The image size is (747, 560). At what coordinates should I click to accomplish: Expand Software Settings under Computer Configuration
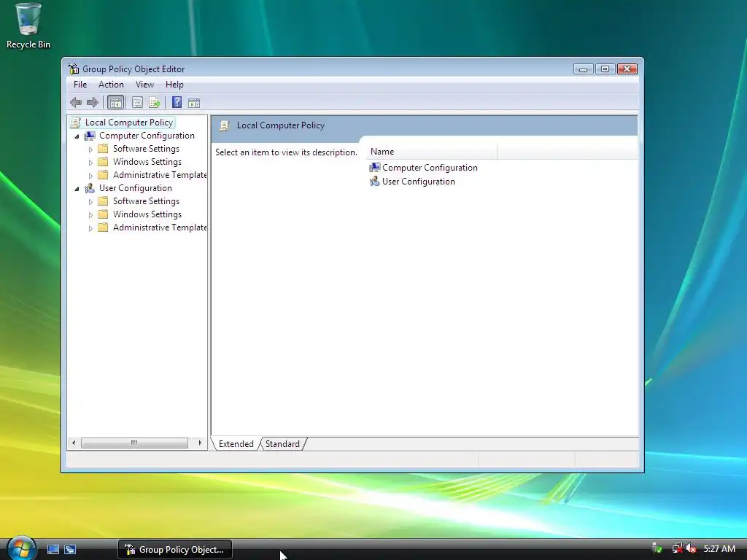[x=90, y=149]
